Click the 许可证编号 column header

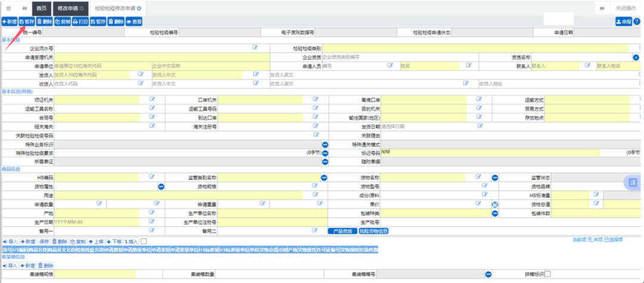pos(328,250)
